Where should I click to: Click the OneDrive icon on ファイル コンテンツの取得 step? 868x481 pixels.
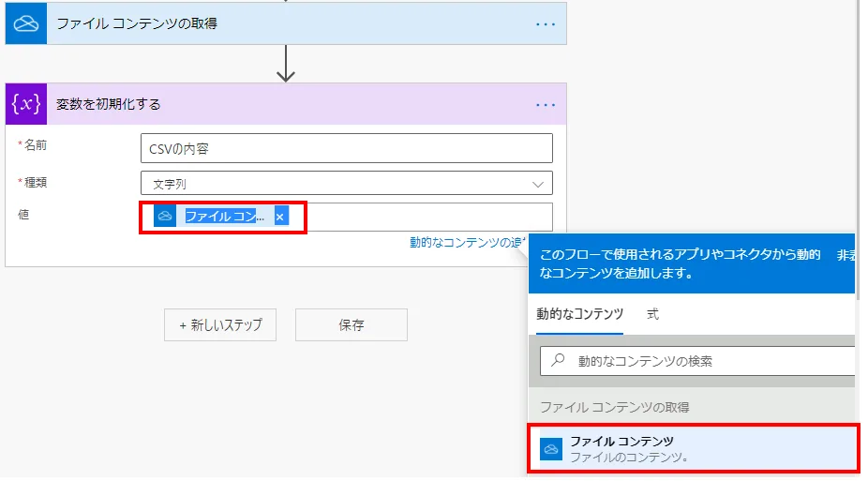point(26,23)
